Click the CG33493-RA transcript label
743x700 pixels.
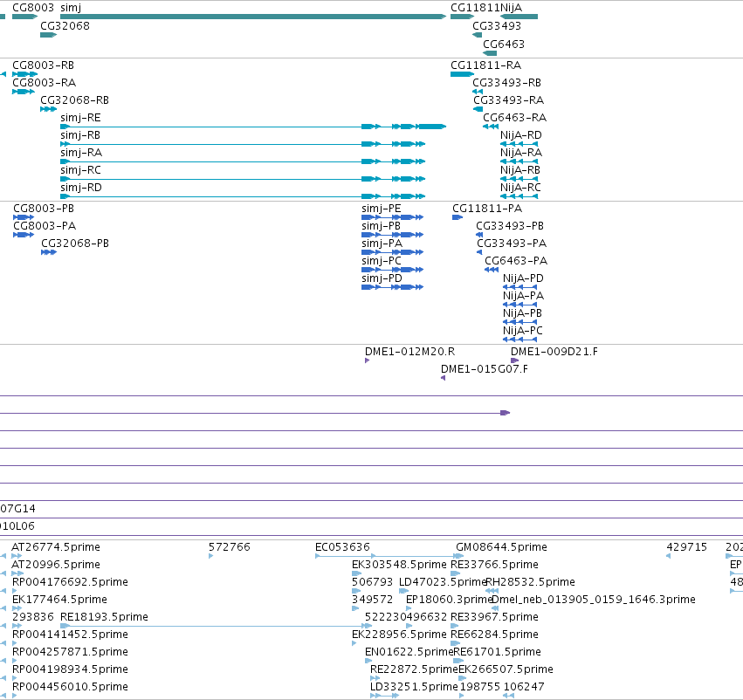pyautogui.click(x=508, y=100)
